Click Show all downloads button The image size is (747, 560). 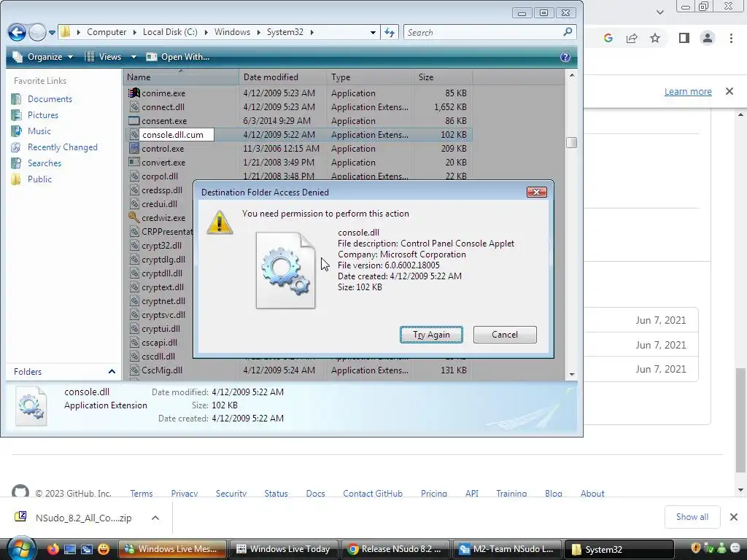[692, 517]
